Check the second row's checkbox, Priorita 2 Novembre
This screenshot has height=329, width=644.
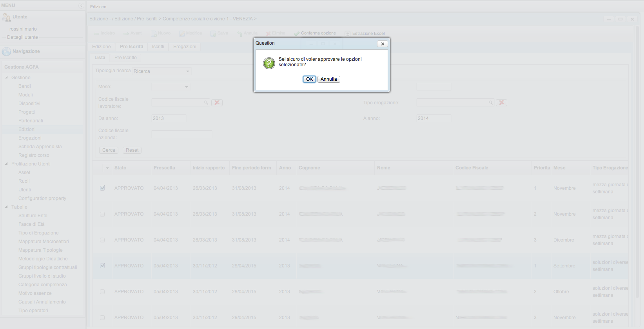pos(102,214)
